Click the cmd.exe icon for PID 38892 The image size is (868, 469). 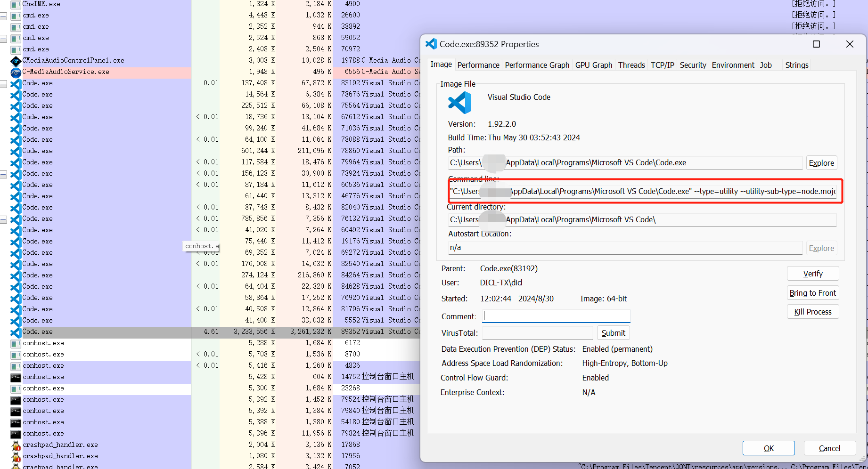click(x=16, y=27)
